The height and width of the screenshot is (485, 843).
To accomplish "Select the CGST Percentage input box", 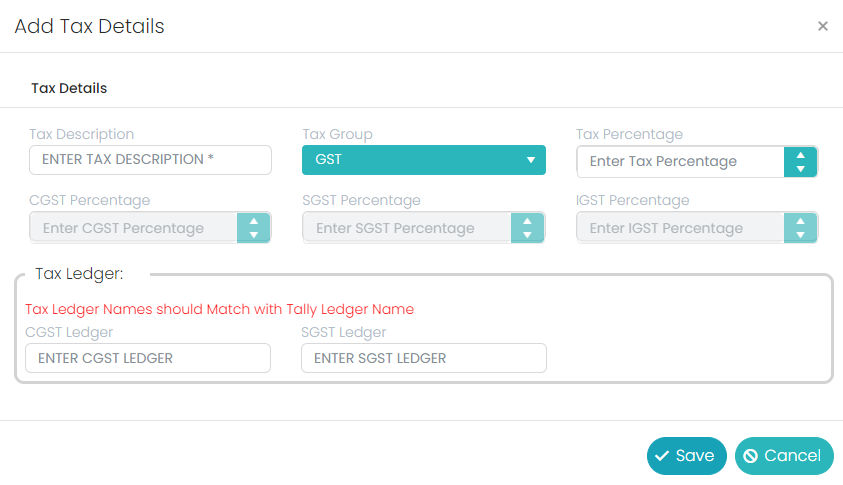I will tap(133, 228).
